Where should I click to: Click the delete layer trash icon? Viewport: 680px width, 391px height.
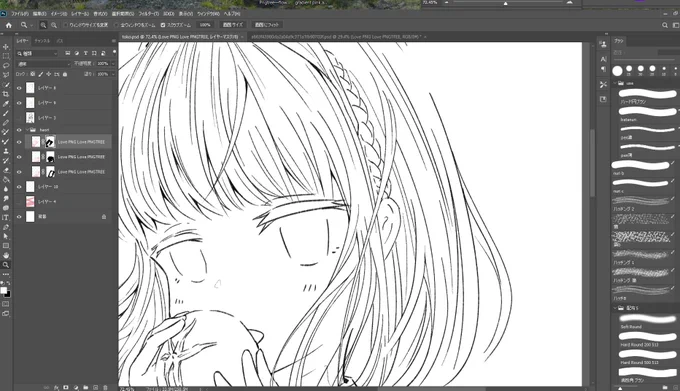pos(105,388)
